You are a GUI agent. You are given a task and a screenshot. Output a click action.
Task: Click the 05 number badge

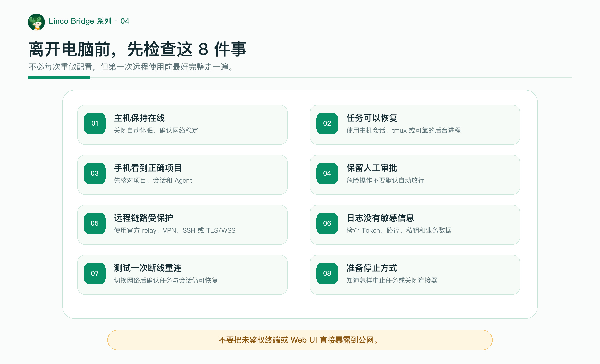pos(95,223)
